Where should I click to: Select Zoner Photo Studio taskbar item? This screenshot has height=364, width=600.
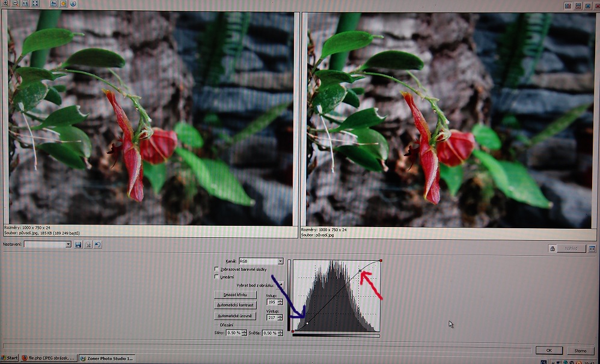[x=107, y=358]
